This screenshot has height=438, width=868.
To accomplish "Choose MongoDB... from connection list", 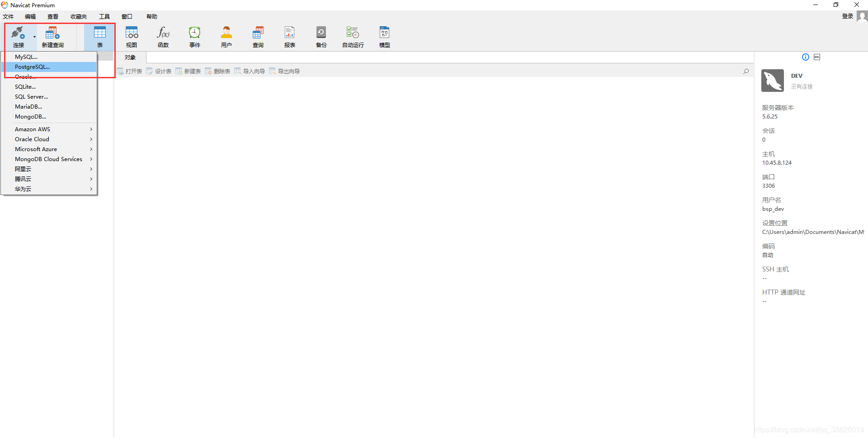I will 49,117.
